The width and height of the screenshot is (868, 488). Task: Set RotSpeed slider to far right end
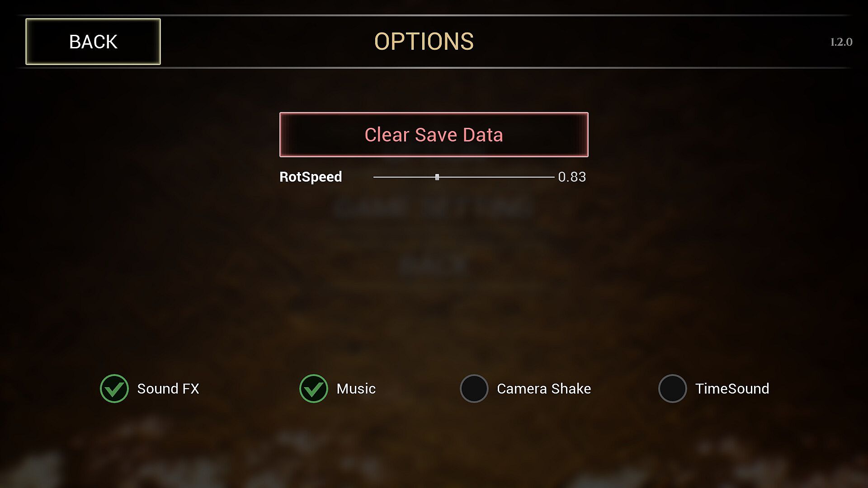pos(553,177)
